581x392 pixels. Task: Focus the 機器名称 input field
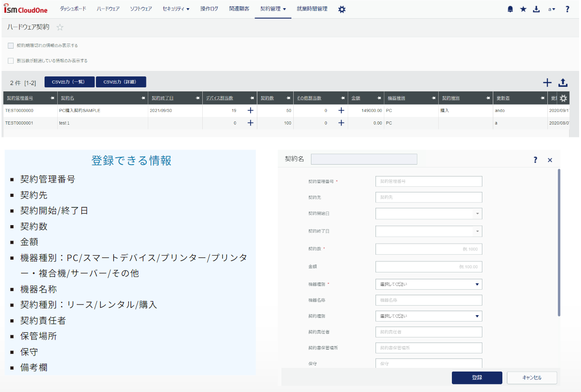click(x=429, y=300)
